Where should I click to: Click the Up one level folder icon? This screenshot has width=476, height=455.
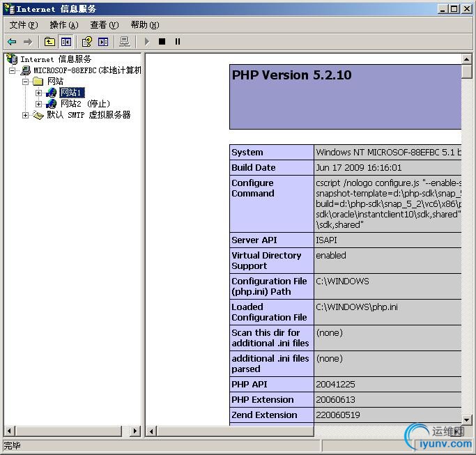[49, 42]
